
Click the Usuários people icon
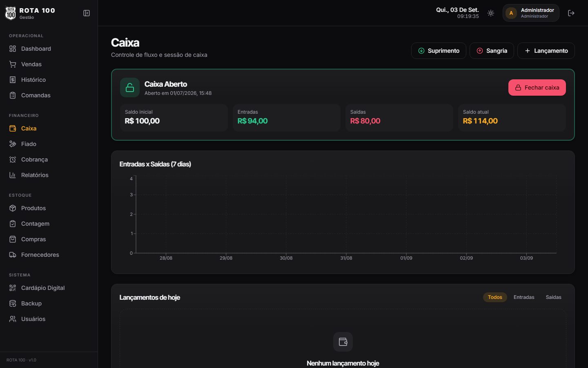(x=13, y=319)
